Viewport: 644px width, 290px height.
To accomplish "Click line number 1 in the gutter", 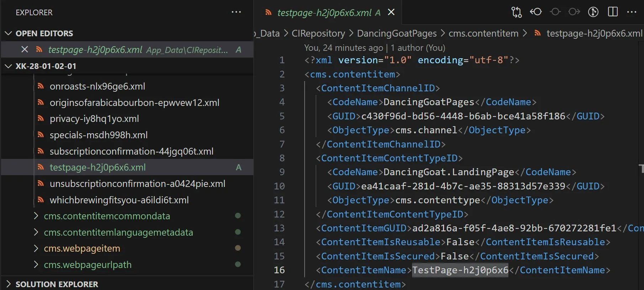I will point(282,60).
